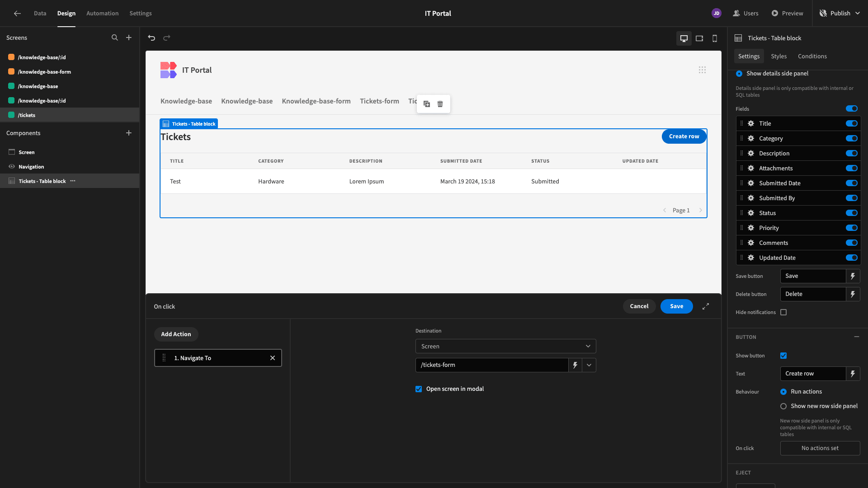Expand the On click drawer to fullscreen
The image size is (868, 488).
point(706,306)
